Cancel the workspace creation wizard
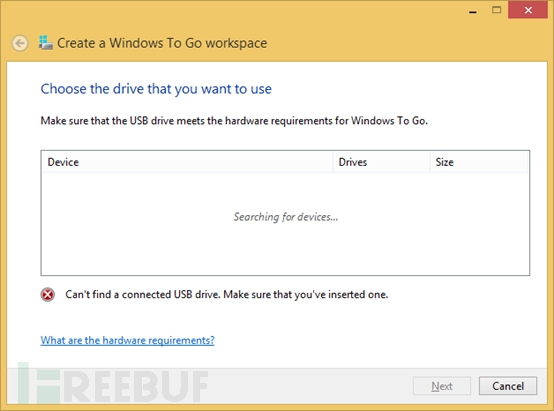Screen dimensions: 554x411 click(508, 386)
